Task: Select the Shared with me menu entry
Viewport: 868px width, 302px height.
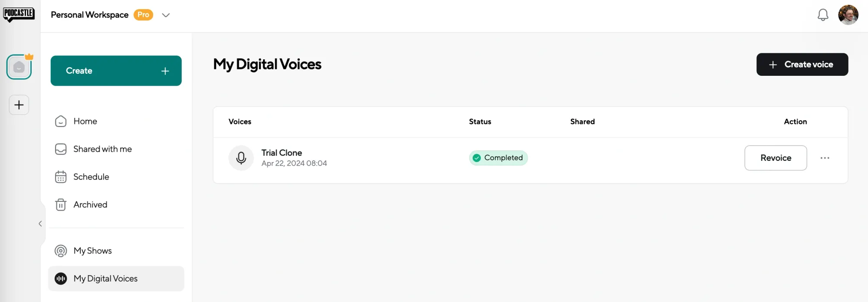Action: tap(102, 149)
